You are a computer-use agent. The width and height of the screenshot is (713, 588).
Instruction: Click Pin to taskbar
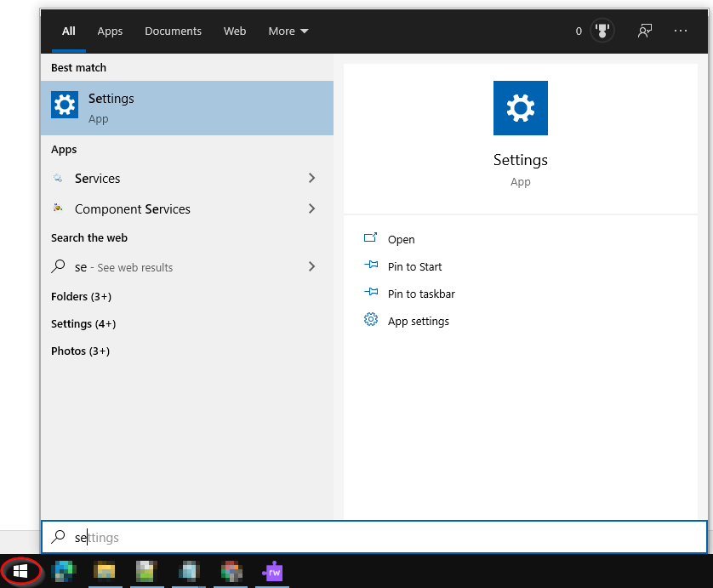point(421,294)
